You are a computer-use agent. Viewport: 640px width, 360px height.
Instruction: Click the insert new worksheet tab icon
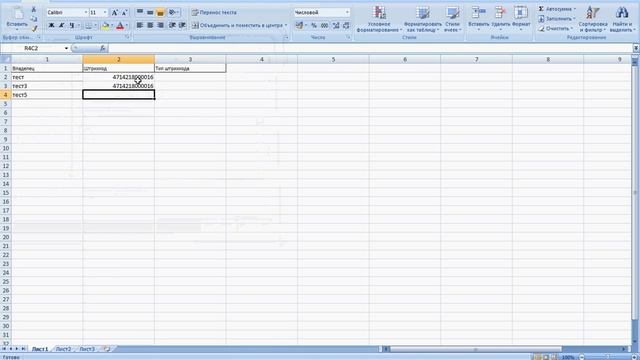tap(107, 349)
